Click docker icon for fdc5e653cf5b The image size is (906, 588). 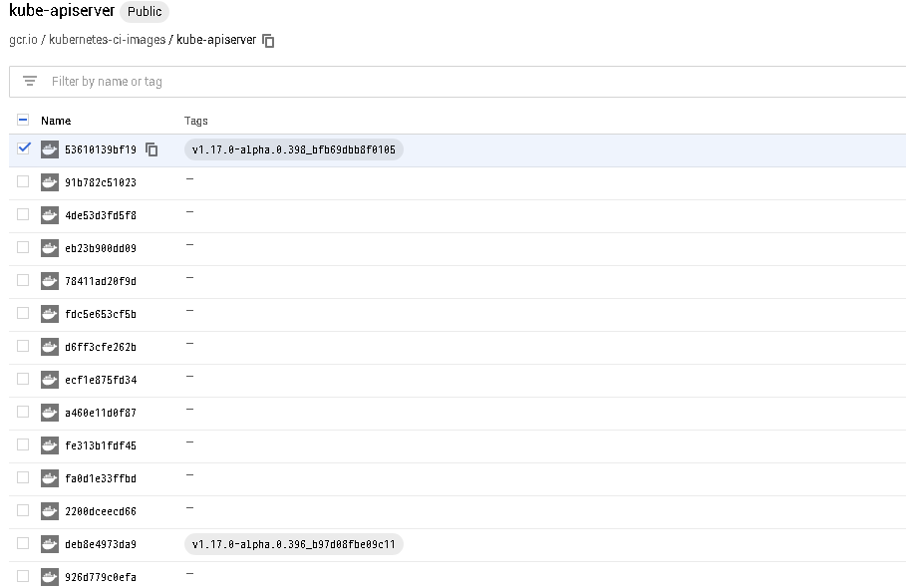coord(50,314)
